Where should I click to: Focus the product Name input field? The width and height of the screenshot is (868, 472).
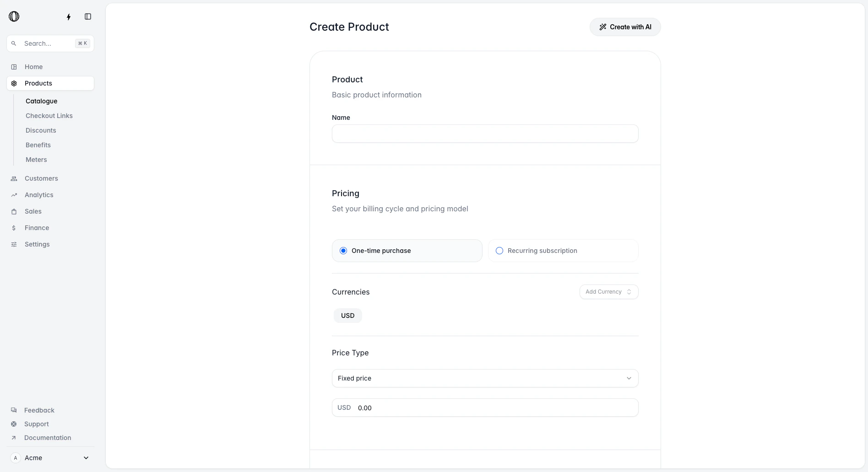485,134
